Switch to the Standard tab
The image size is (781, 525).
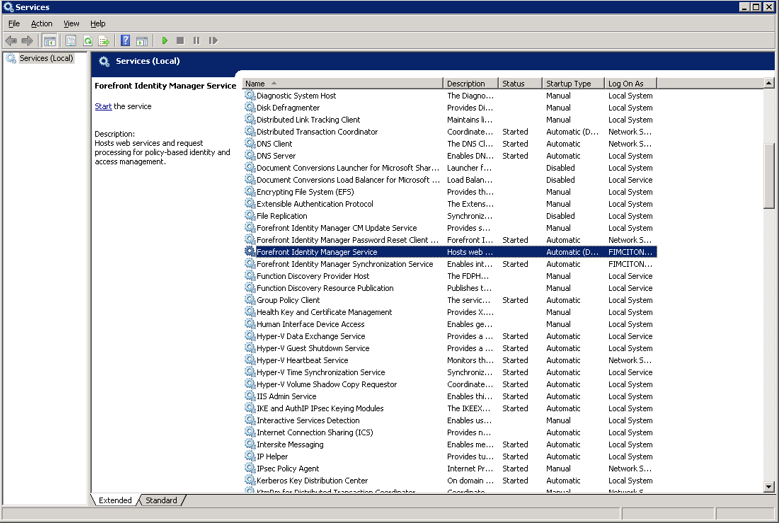coord(161,500)
